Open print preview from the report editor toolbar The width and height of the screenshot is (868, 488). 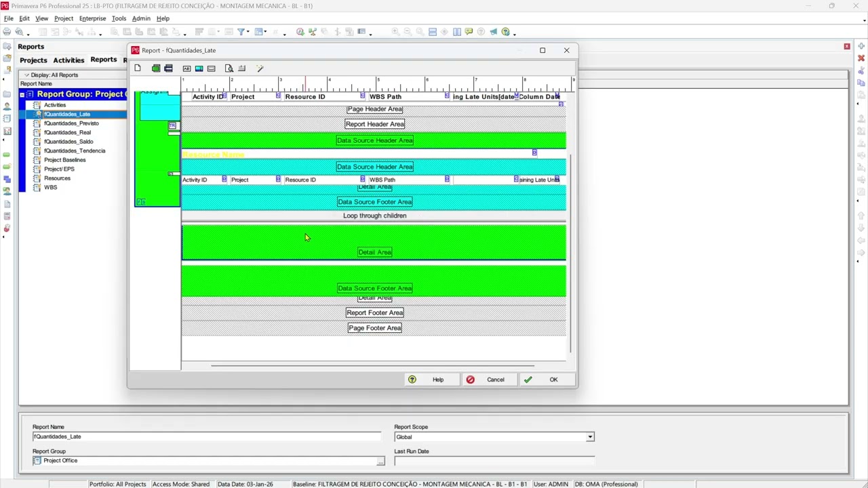point(229,68)
